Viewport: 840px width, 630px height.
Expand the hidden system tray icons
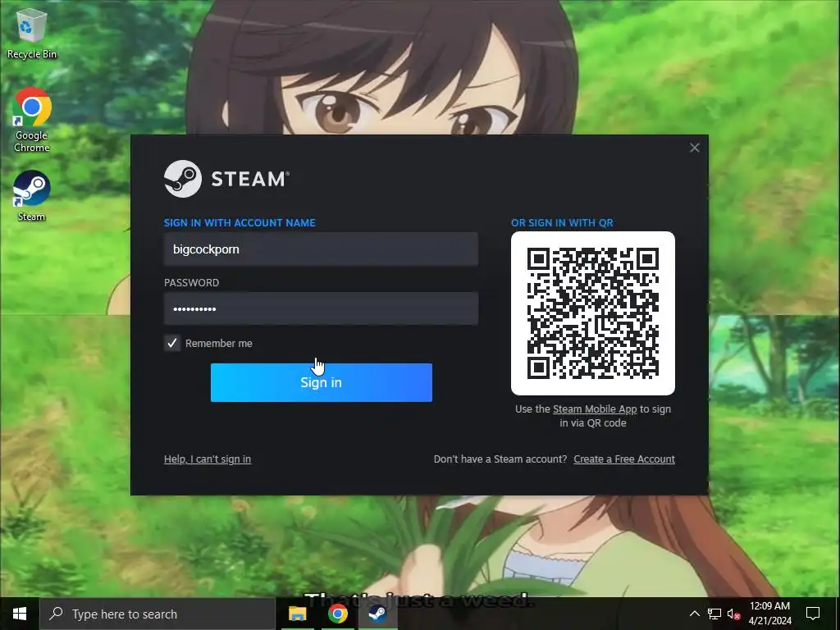tap(694, 614)
